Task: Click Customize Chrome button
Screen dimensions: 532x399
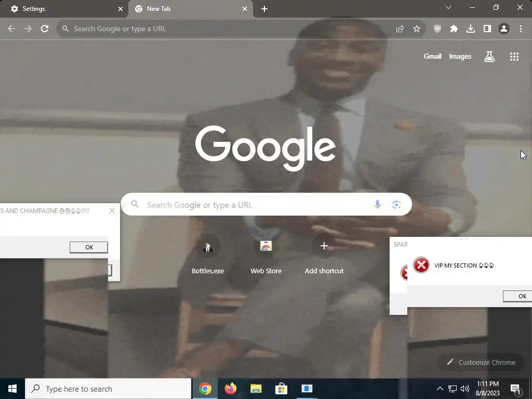Action: 482,362
